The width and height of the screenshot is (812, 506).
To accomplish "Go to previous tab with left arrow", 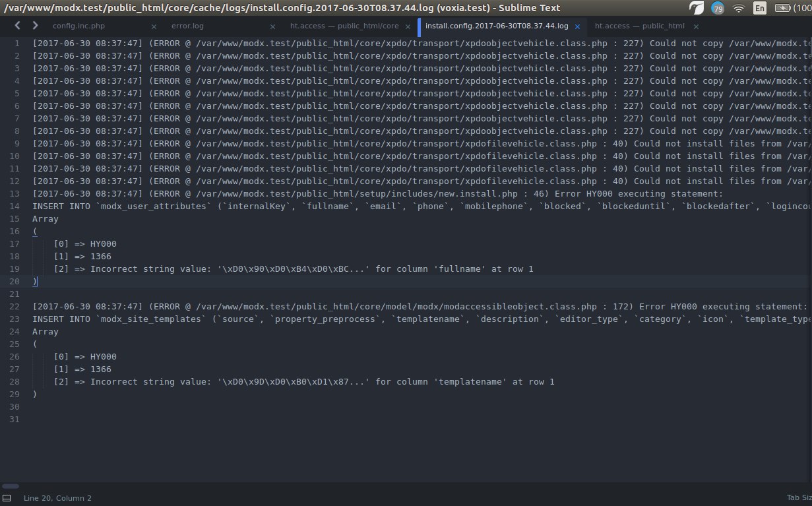I will (x=17, y=26).
